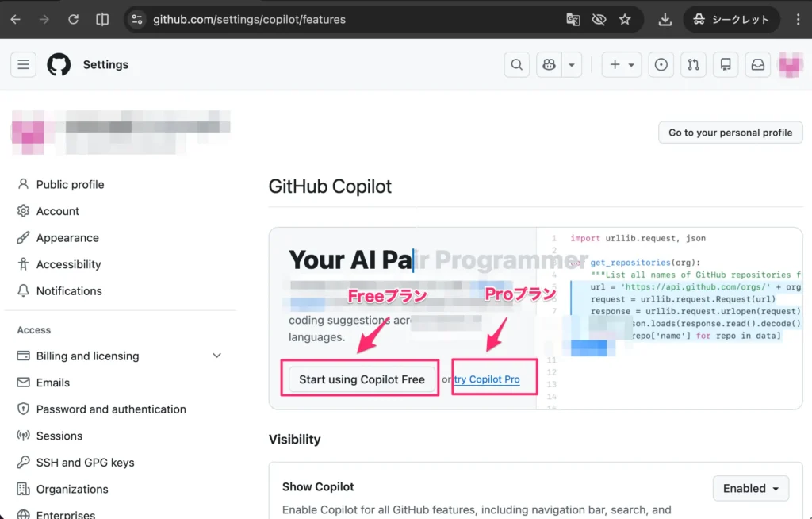Open the Show Copilot Enabled dropdown

(x=750, y=488)
